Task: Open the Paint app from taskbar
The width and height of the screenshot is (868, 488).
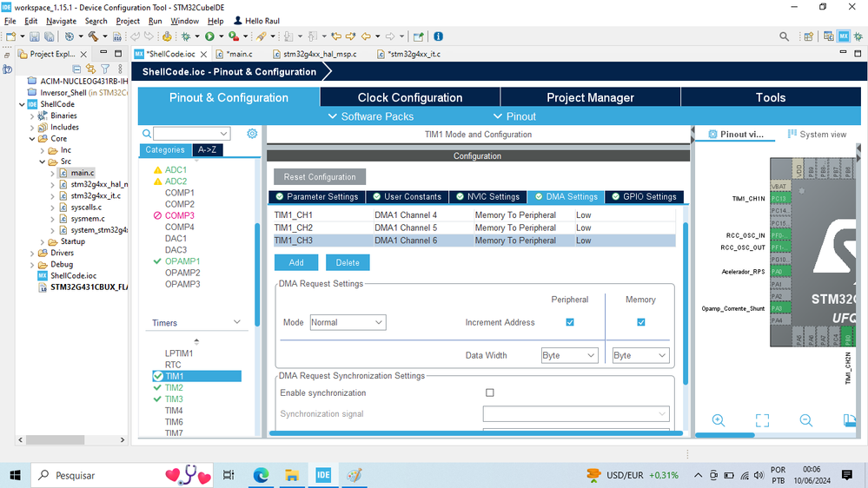Action: (354, 475)
